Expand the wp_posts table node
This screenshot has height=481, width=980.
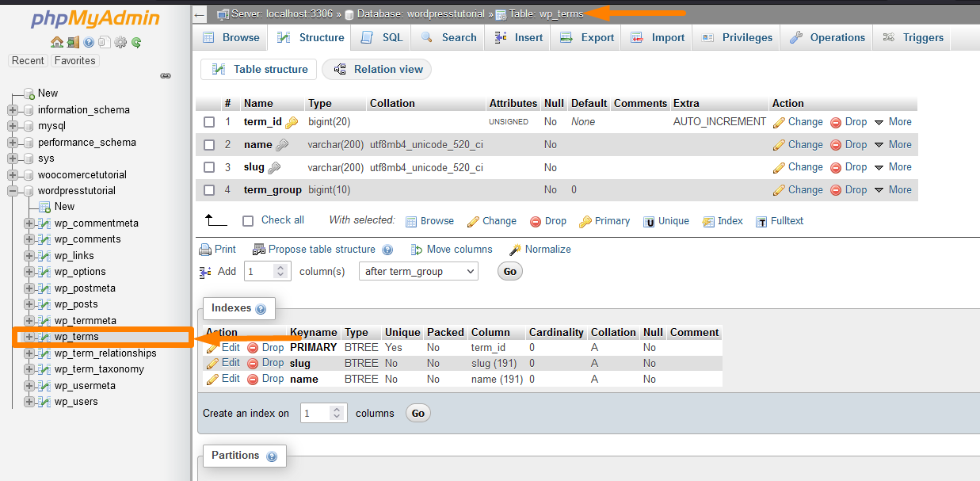pyautogui.click(x=29, y=304)
